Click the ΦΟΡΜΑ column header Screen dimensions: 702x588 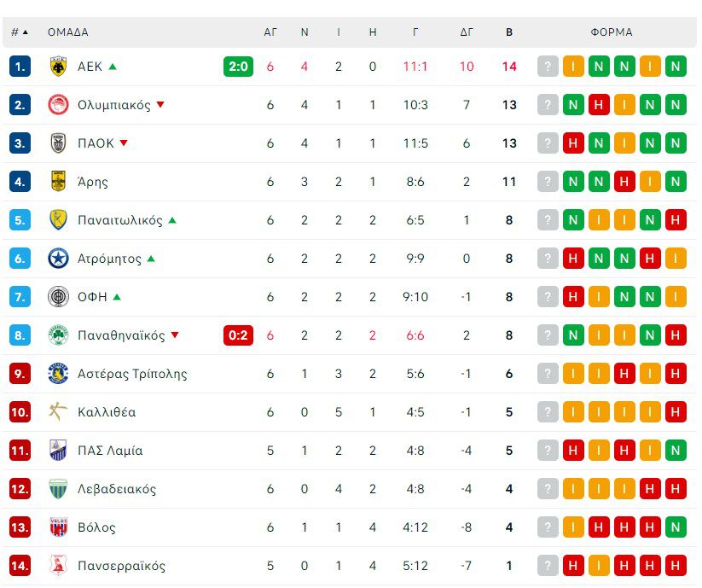(612, 32)
